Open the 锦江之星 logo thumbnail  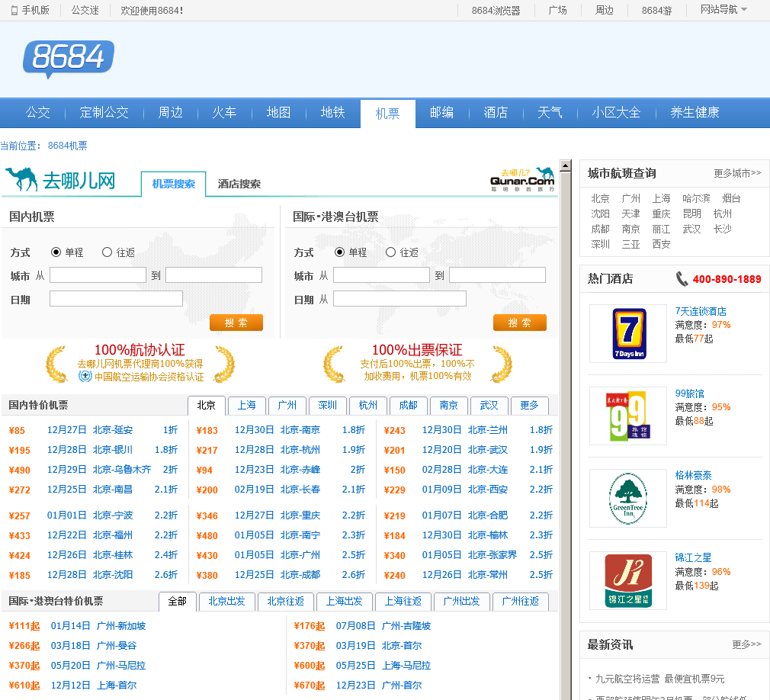click(x=628, y=580)
